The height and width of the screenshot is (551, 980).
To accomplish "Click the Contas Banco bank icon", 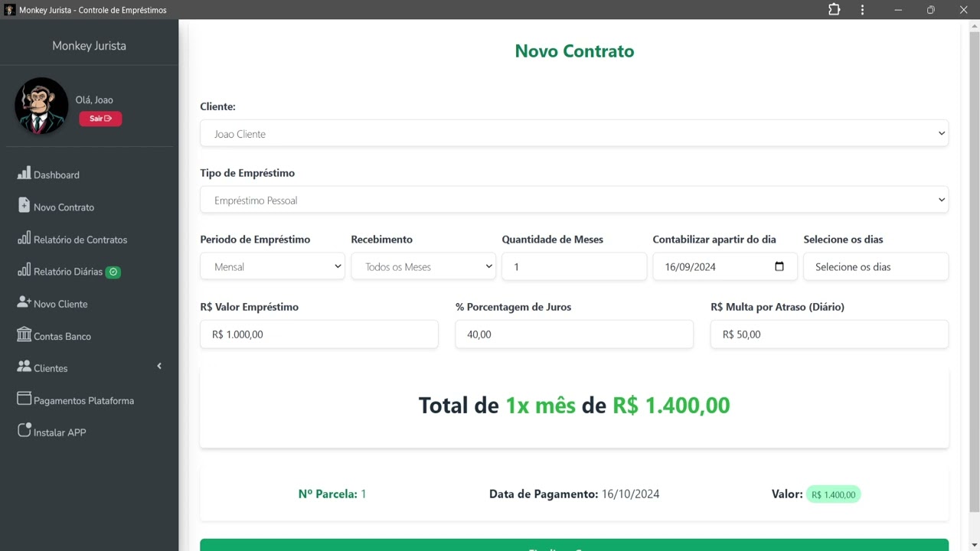I will [24, 334].
